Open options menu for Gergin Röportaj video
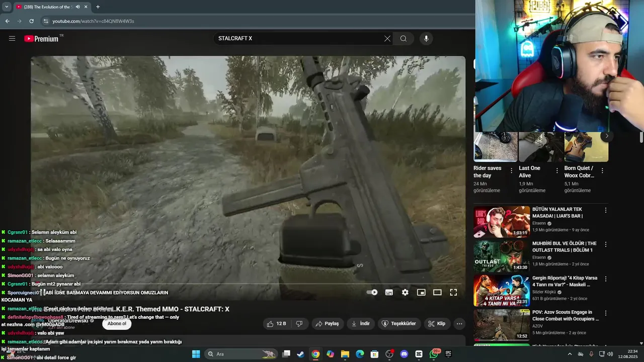 pyautogui.click(x=606, y=279)
